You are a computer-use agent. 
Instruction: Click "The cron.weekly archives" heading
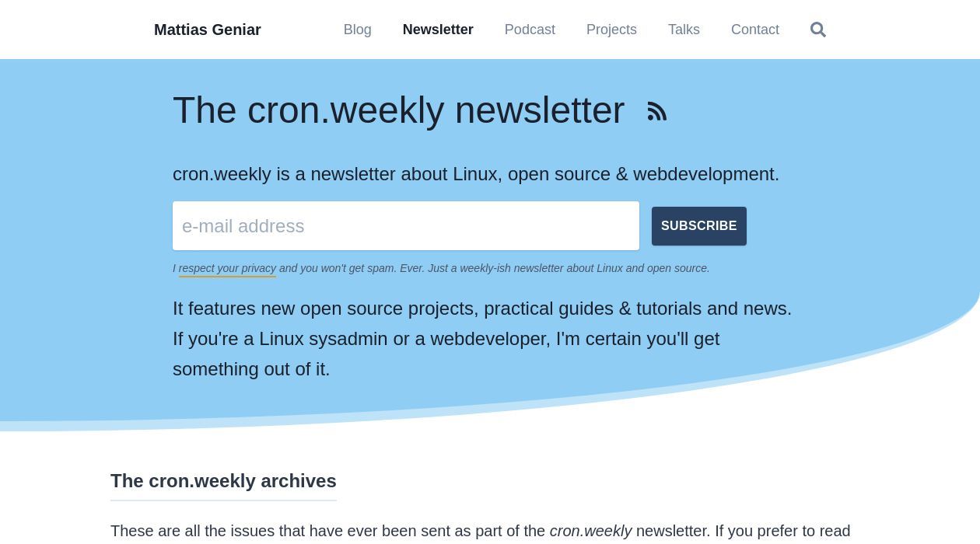click(223, 481)
